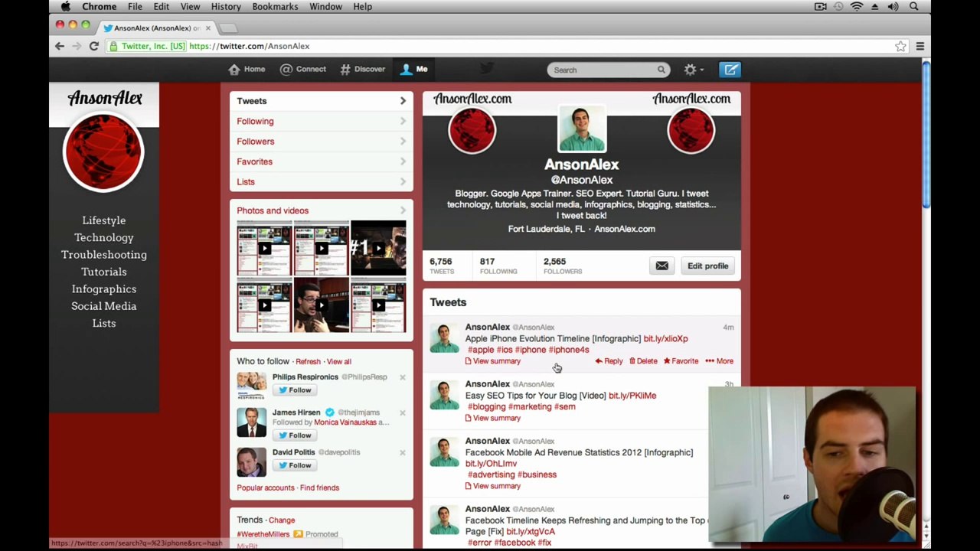This screenshot has height=551, width=980.
Task: Open the AnsonAlex.com website link
Action: click(625, 229)
